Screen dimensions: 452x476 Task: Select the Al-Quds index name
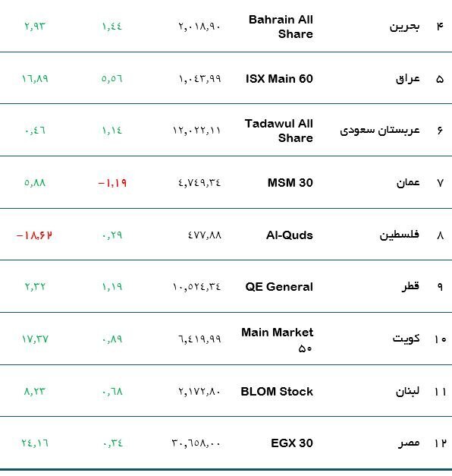pos(290,235)
